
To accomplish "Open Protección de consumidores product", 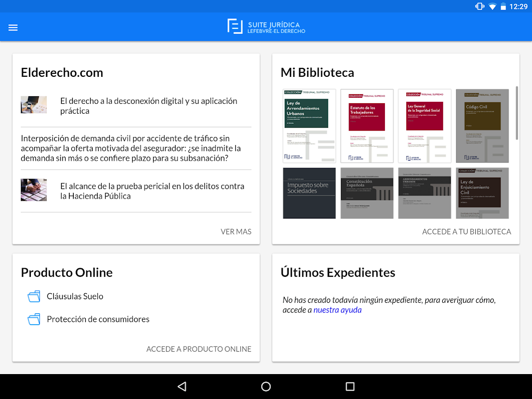I will coord(98,319).
